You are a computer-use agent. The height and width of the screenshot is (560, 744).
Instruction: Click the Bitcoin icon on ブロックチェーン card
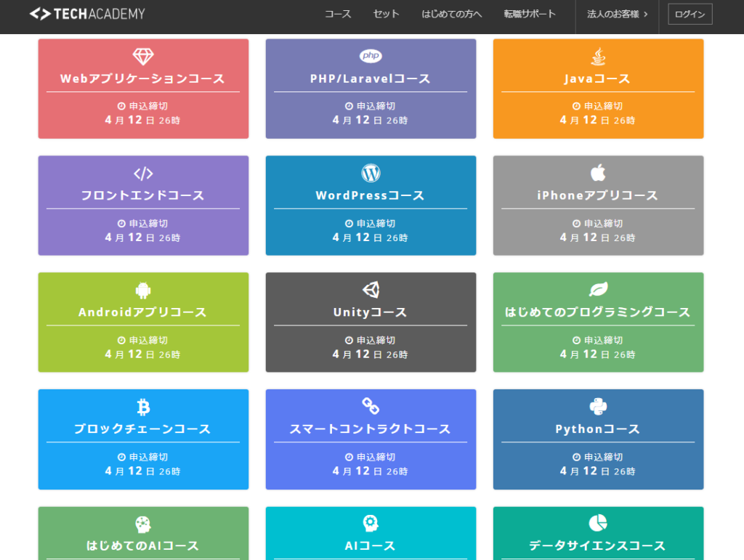[x=143, y=407]
